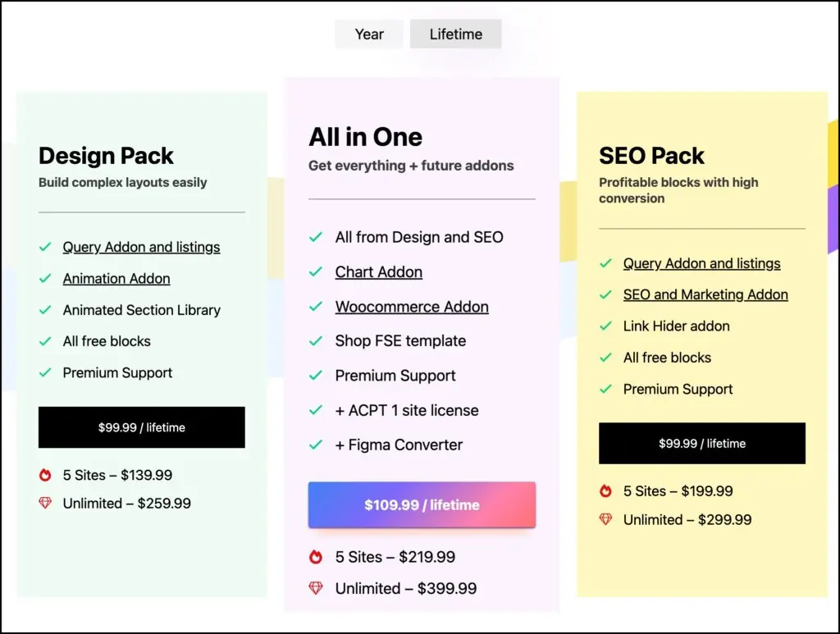Click checkmark beside Animation Addon
The width and height of the screenshot is (840, 634).
[46, 278]
